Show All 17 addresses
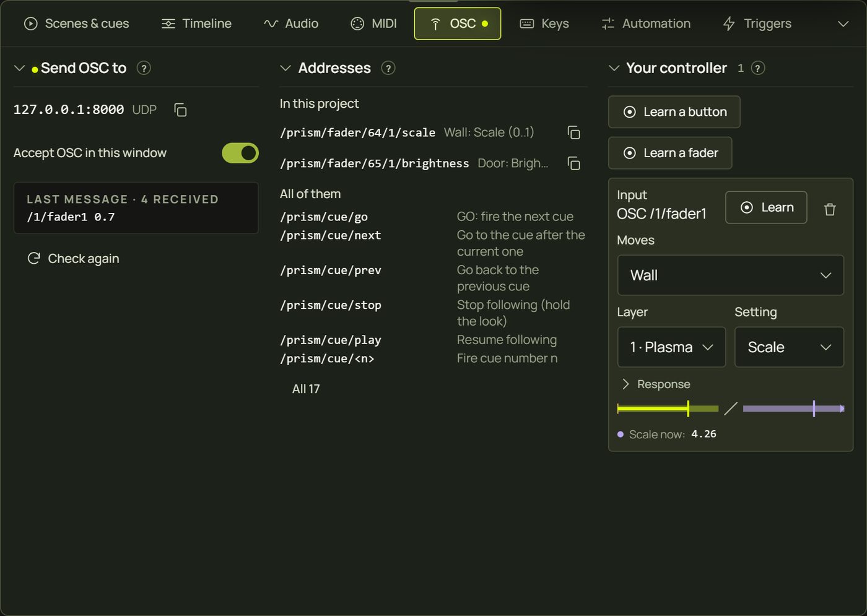This screenshot has height=616, width=867. [306, 389]
